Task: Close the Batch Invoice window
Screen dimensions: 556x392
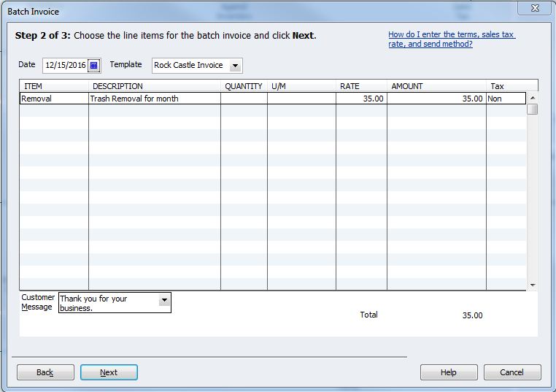Action: pyautogui.click(x=538, y=9)
